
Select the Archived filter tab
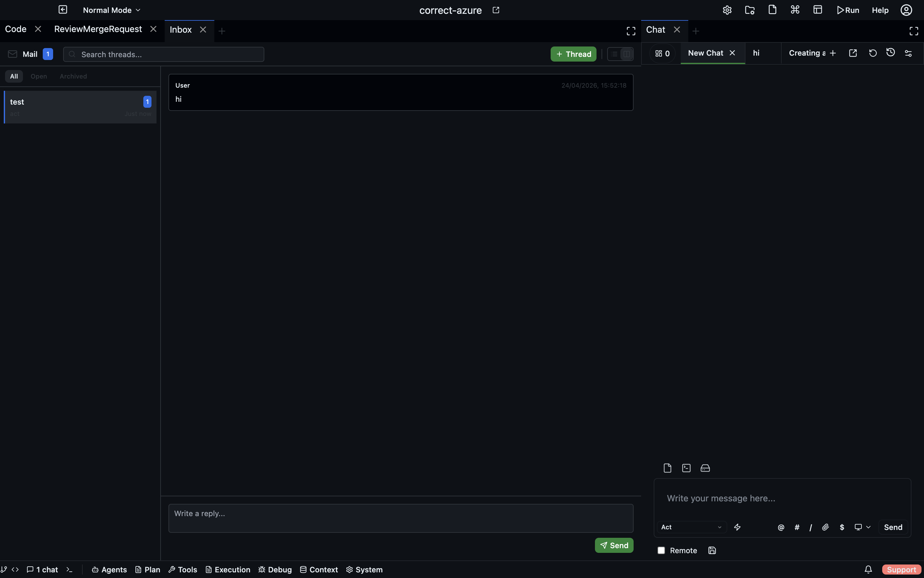click(73, 76)
